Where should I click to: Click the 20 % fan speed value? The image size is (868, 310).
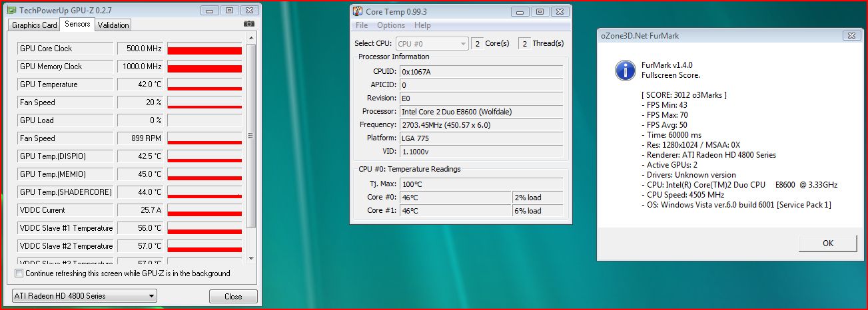coord(141,102)
